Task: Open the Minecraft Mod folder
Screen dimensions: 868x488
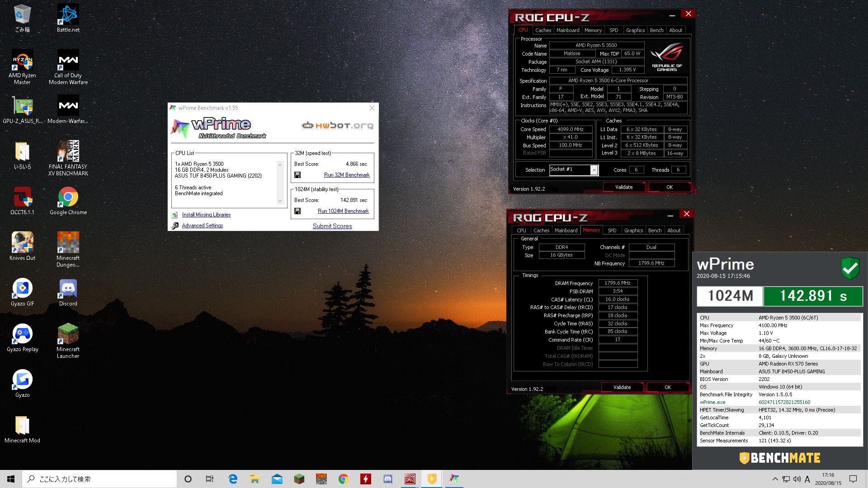Action: pos(22,429)
